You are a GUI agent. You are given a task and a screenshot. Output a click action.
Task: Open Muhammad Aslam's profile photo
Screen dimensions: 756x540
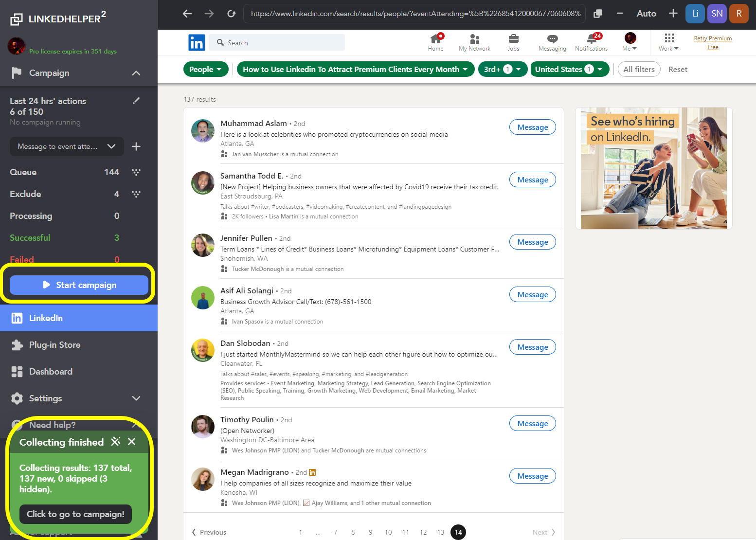[203, 131]
